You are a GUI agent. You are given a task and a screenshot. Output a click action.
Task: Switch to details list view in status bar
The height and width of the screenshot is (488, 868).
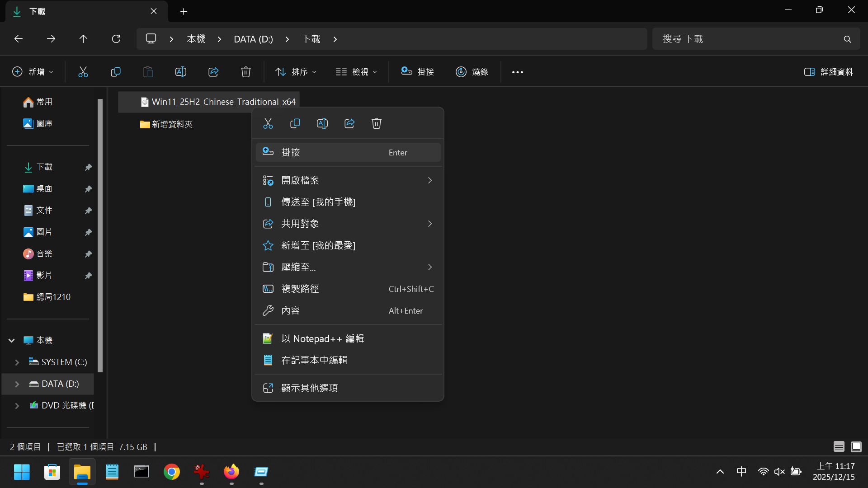(x=839, y=447)
